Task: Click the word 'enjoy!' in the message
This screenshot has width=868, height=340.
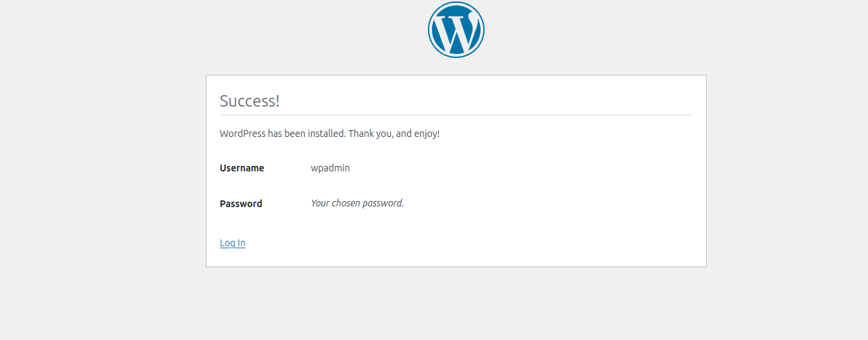Action: point(427,134)
